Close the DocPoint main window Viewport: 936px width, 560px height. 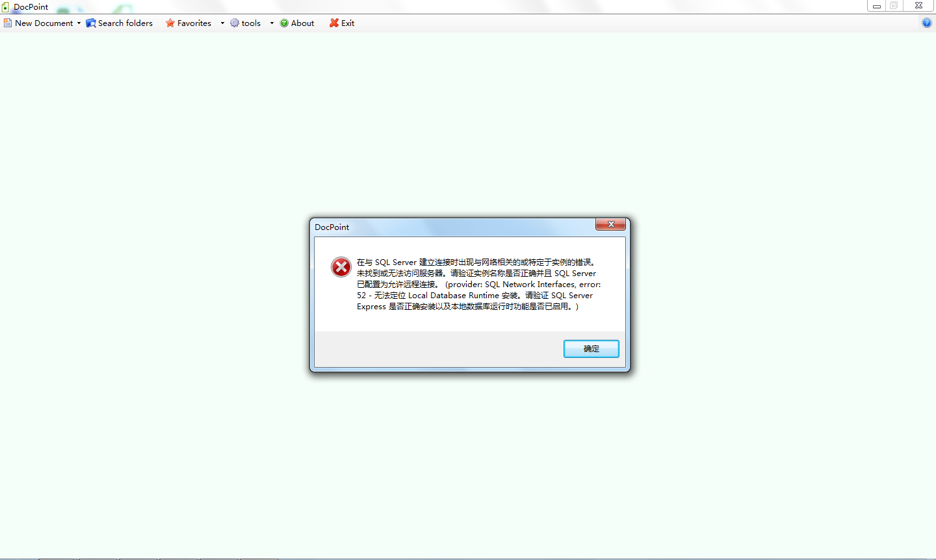pyautogui.click(x=918, y=6)
